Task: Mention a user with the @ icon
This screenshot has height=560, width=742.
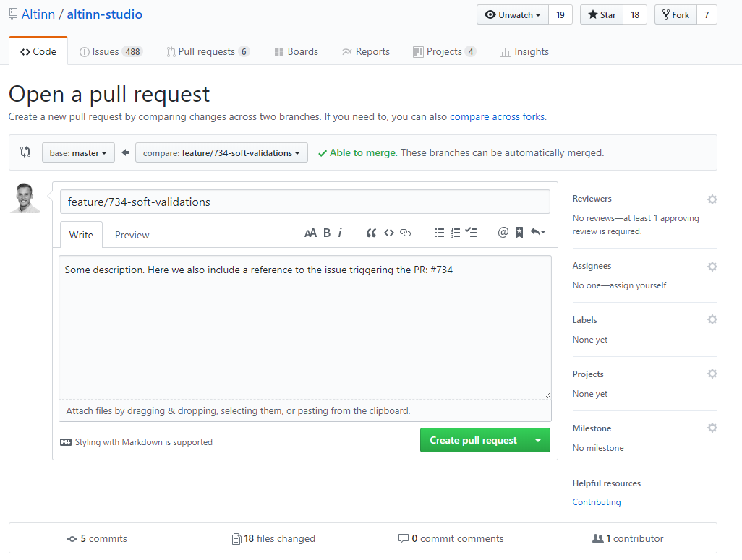Action: point(503,233)
